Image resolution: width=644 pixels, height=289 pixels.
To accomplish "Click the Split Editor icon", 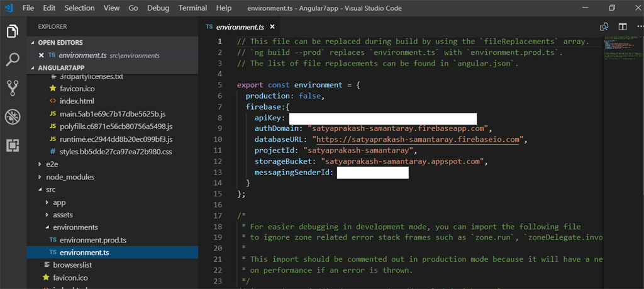I will point(623,26).
